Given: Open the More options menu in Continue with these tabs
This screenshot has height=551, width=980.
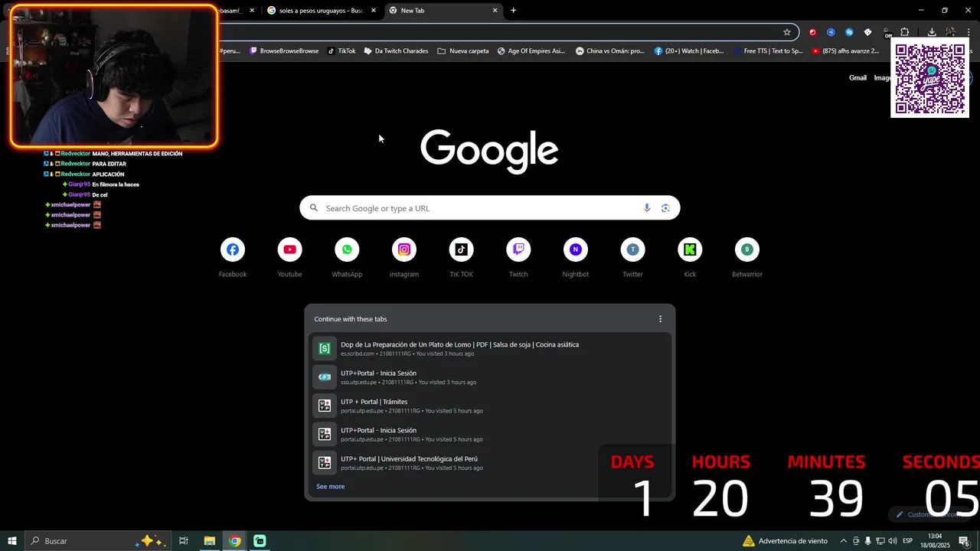Looking at the screenshot, I should tap(660, 319).
